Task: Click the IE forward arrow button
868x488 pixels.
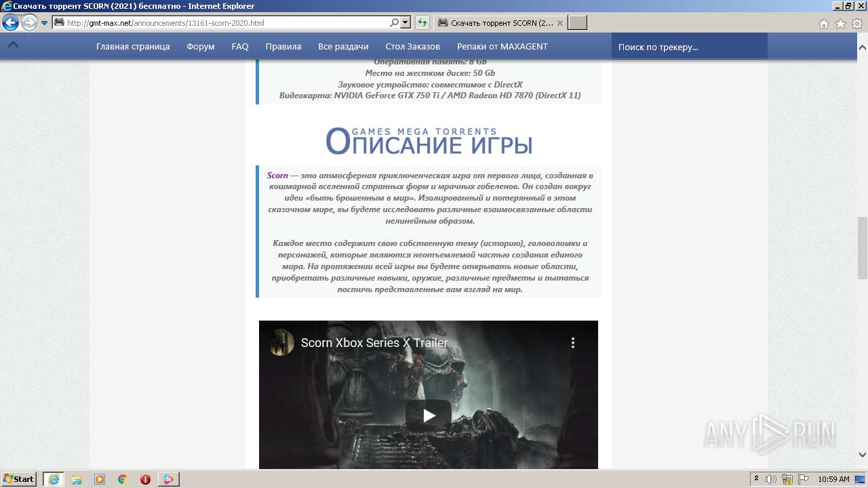Action: pyautogui.click(x=29, y=23)
